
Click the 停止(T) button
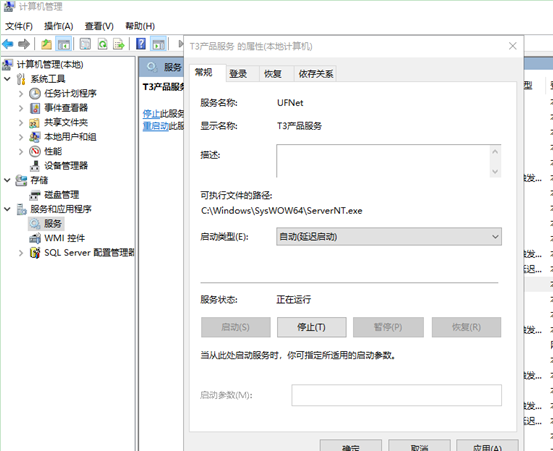311,327
